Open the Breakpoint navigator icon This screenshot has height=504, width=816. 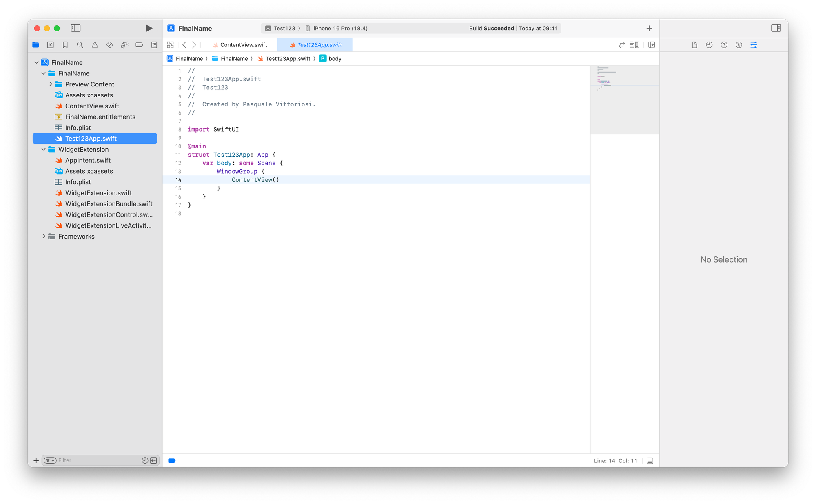click(x=139, y=45)
